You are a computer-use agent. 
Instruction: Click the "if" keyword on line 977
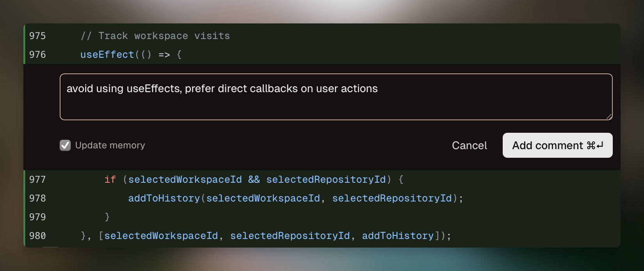click(x=110, y=180)
